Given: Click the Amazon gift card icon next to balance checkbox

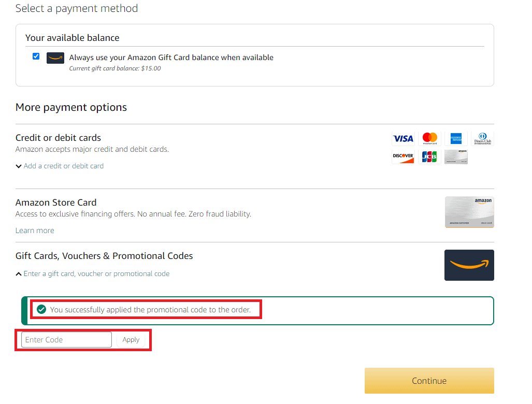Looking at the screenshot, I should click(x=55, y=58).
